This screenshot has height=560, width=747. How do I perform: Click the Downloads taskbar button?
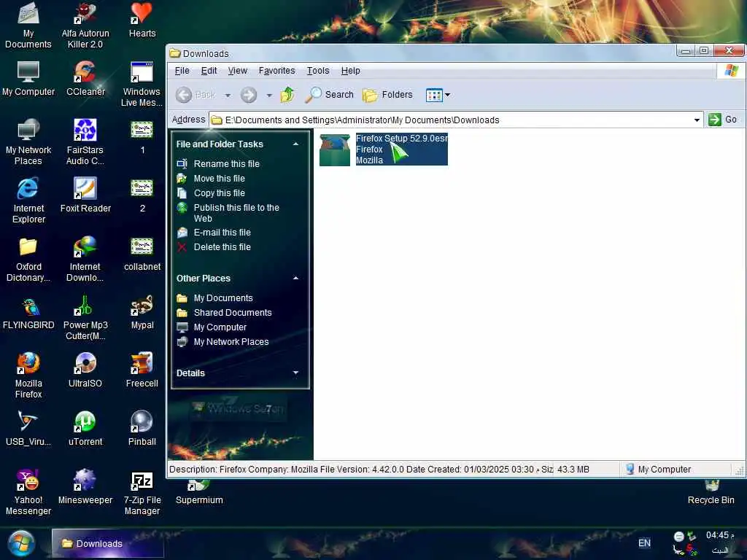click(108, 543)
